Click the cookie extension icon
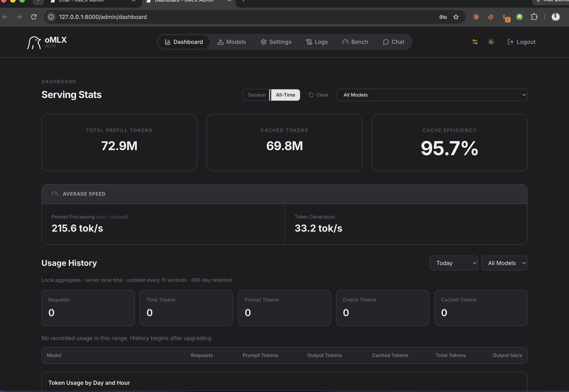Screen dimensions: 569x392 point(490,17)
